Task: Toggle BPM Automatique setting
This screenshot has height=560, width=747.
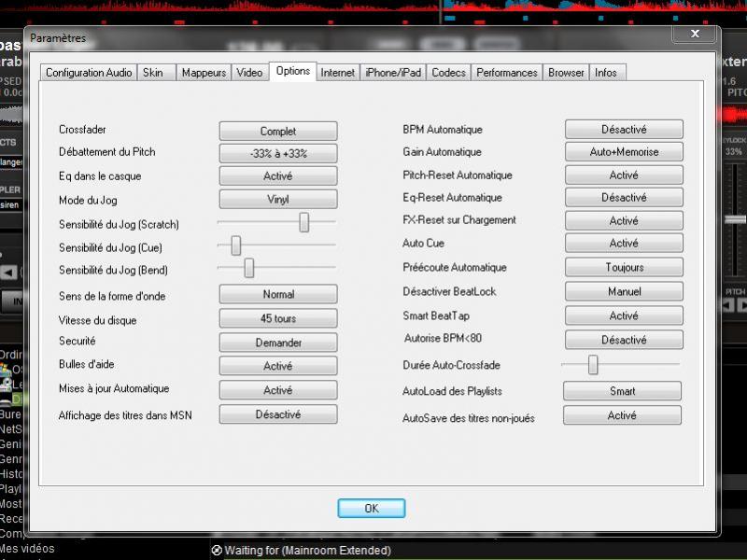Action: [624, 129]
